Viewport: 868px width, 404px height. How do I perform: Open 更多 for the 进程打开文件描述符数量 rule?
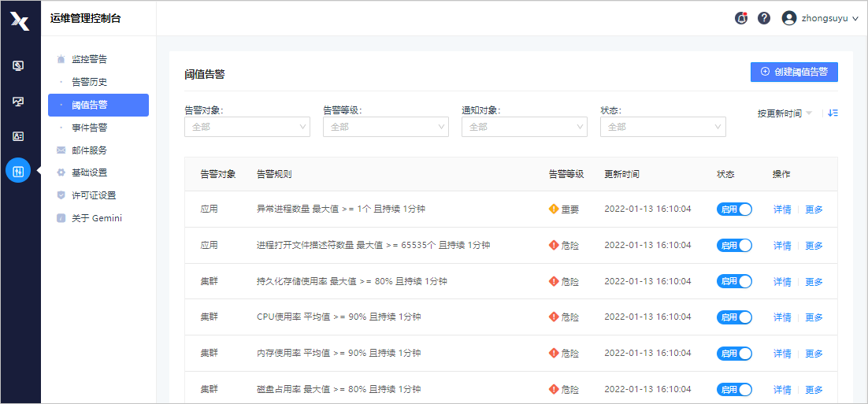(814, 246)
